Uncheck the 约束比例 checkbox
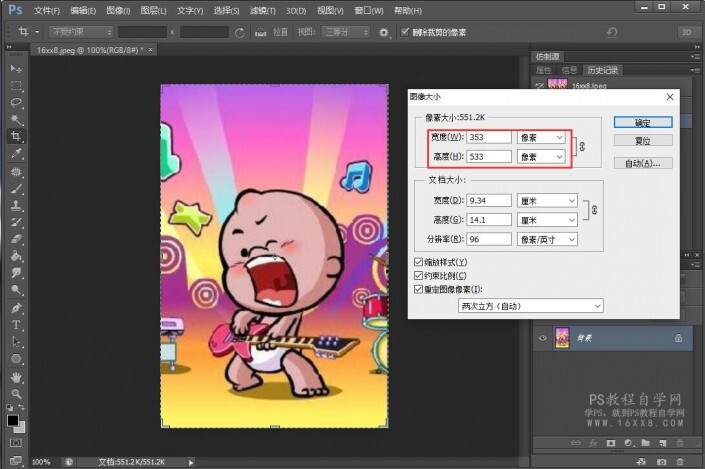 (x=419, y=275)
